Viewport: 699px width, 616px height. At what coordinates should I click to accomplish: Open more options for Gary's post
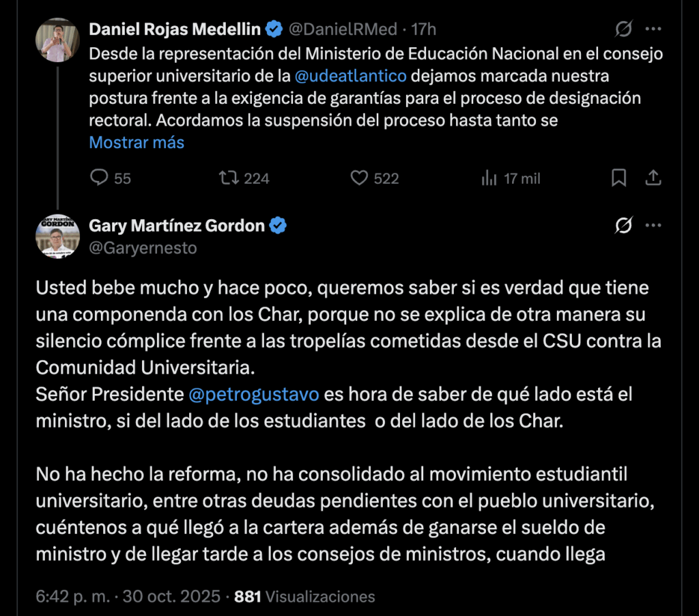(653, 225)
